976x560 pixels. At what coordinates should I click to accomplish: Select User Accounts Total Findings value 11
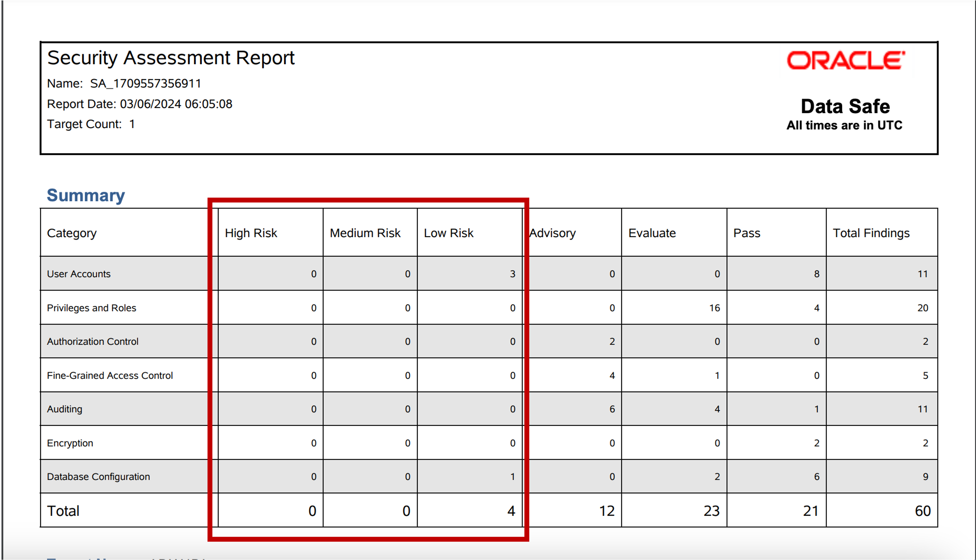pos(923,274)
